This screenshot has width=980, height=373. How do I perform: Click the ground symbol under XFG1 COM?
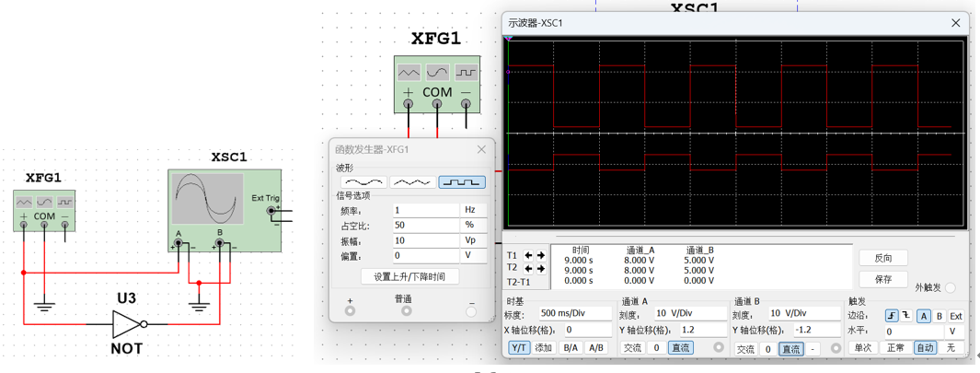[44, 307]
